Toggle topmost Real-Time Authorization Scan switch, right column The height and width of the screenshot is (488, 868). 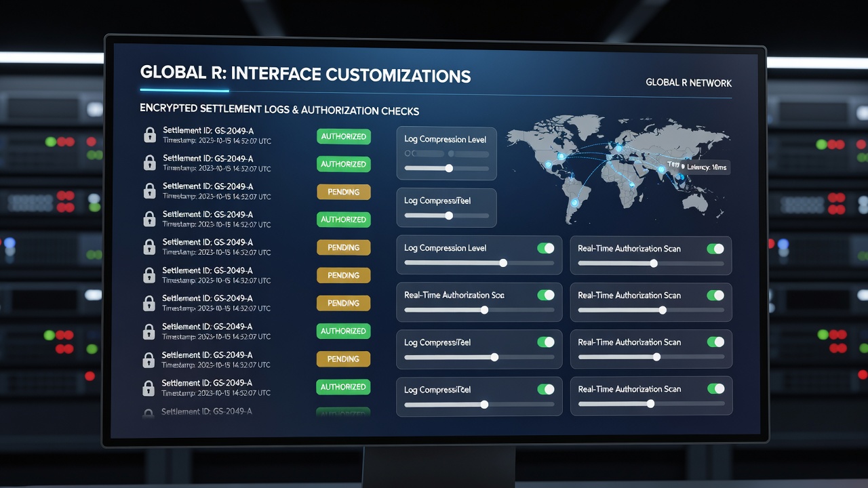[715, 249]
